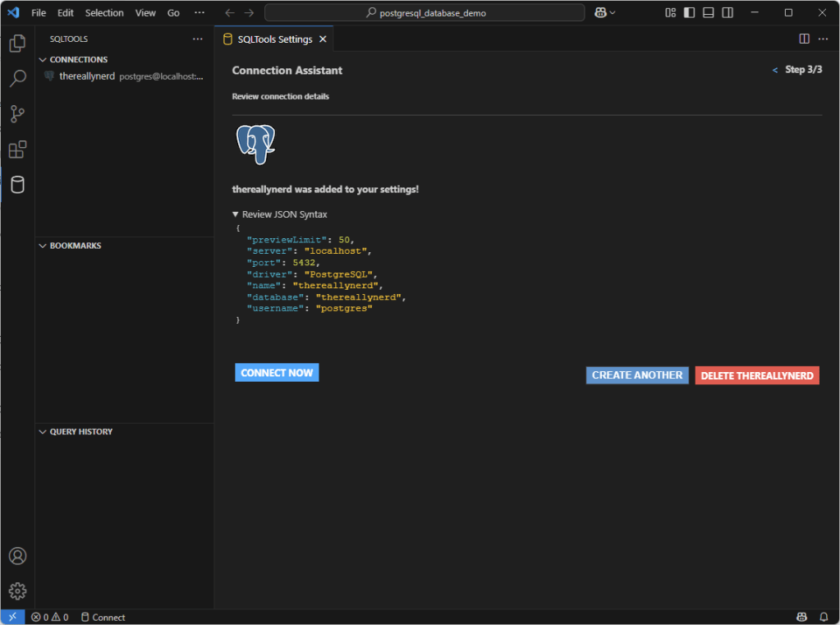Select the SQLTools database icon
This screenshot has width=840, height=625.
(x=17, y=185)
